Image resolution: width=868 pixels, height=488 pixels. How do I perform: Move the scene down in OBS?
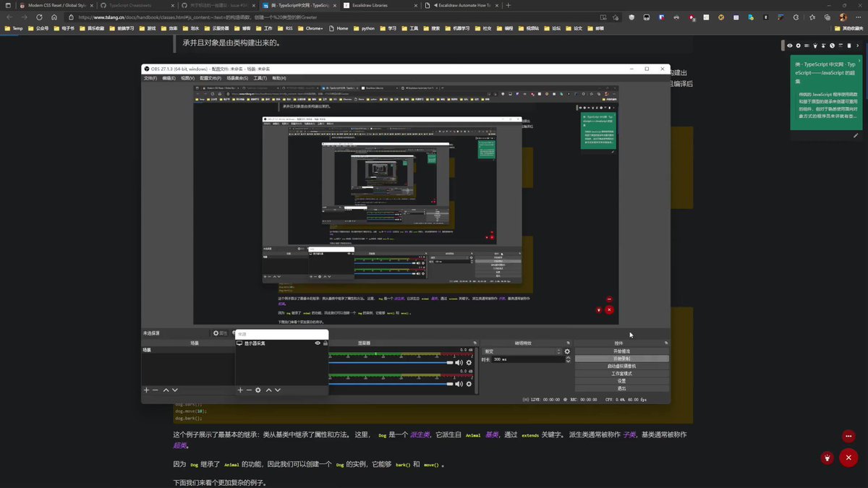175,390
